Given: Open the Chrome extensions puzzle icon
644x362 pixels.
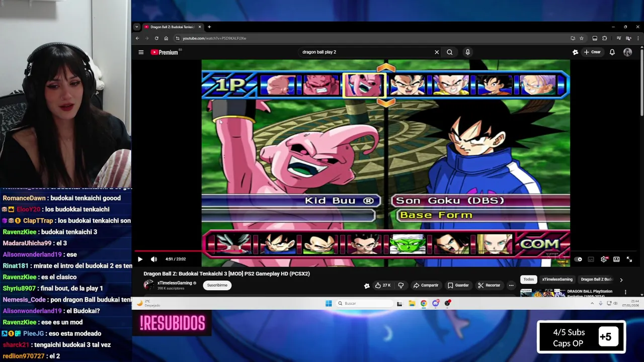Looking at the screenshot, I should coord(604,38).
